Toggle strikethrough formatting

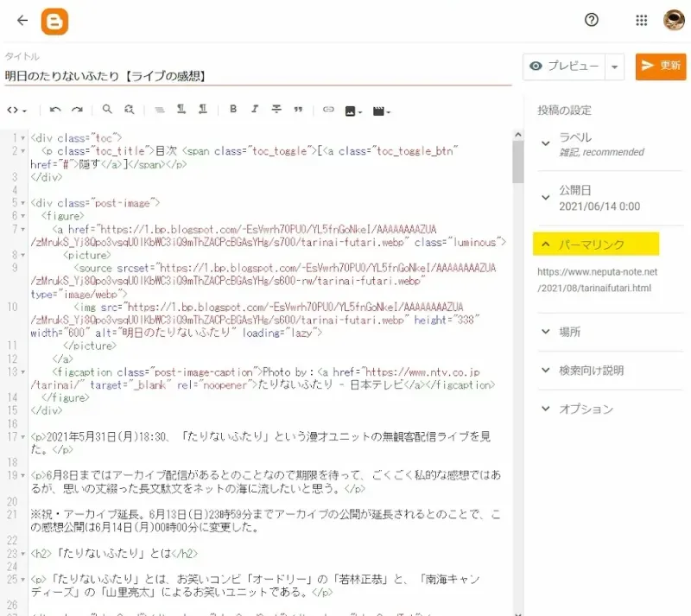coord(276,110)
